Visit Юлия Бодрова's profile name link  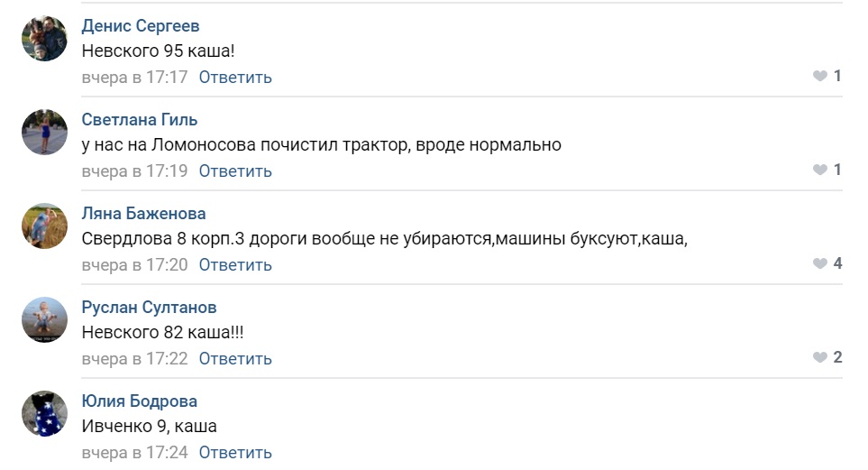tap(140, 401)
